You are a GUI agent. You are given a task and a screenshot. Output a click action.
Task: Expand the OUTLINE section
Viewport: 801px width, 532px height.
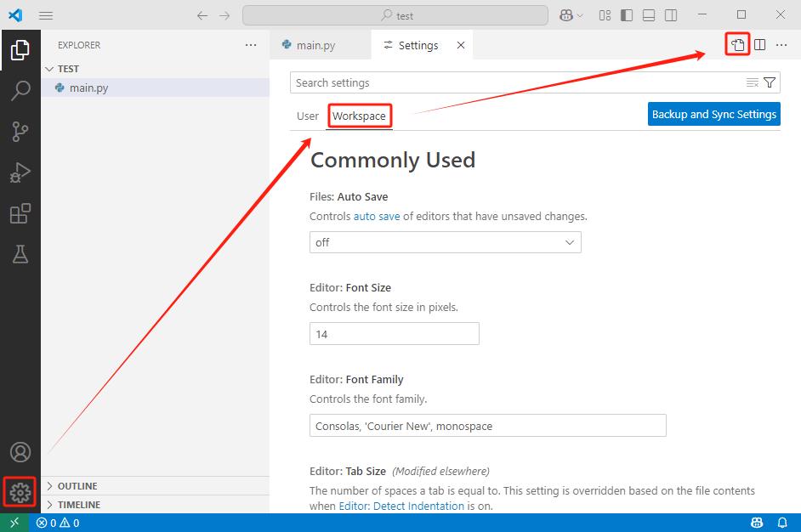155,486
